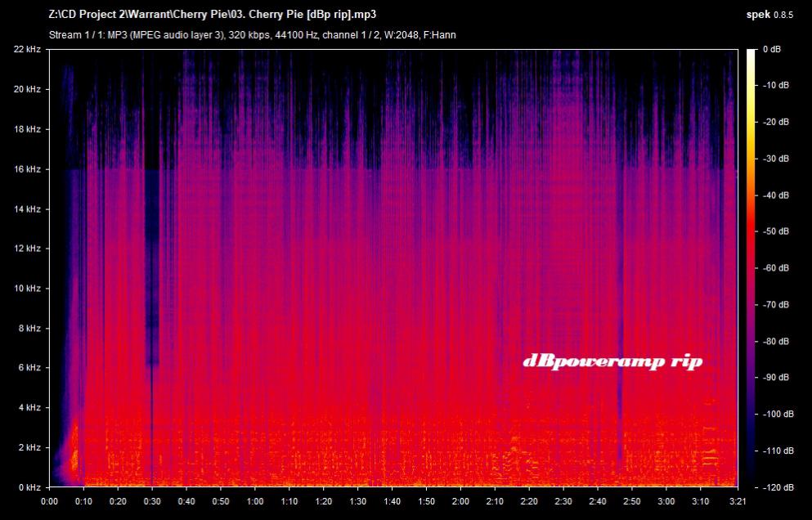Click the dB color gradient bar
Viewport: 812px width, 520px height.
point(751,268)
